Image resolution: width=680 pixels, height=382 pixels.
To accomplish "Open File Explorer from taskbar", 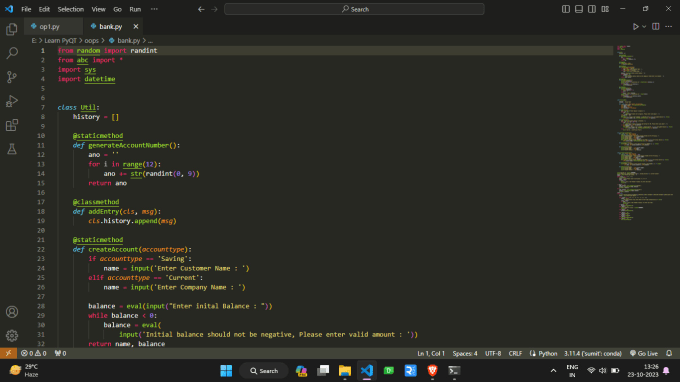I will click(345, 371).
